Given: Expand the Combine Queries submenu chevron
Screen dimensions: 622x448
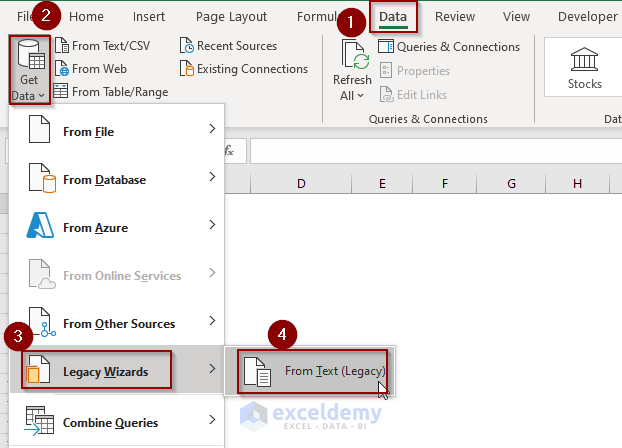Looking at the screenshot, I should (212, 420).
